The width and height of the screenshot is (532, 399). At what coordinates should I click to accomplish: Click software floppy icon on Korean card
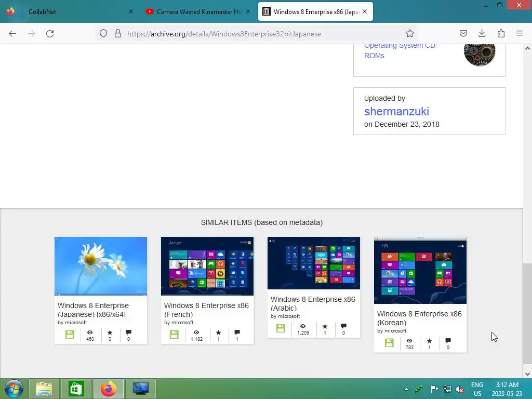pyautogui.click(x=389, y=343)
